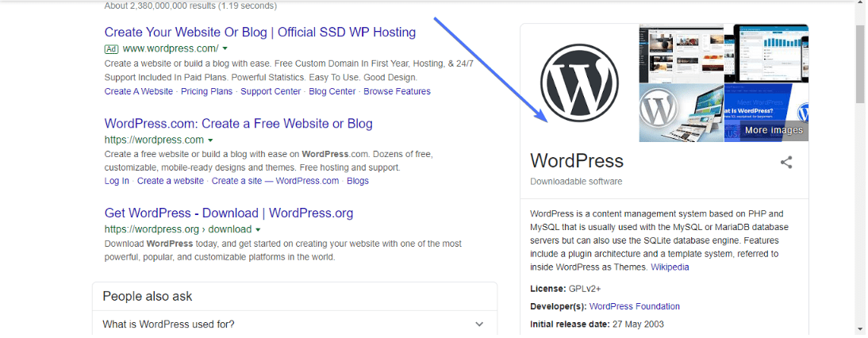The width and height of the screenshot is (868, 338).
Task: Click the 'WordPress' knowledge panel title
Action: (x=577, y=161)
